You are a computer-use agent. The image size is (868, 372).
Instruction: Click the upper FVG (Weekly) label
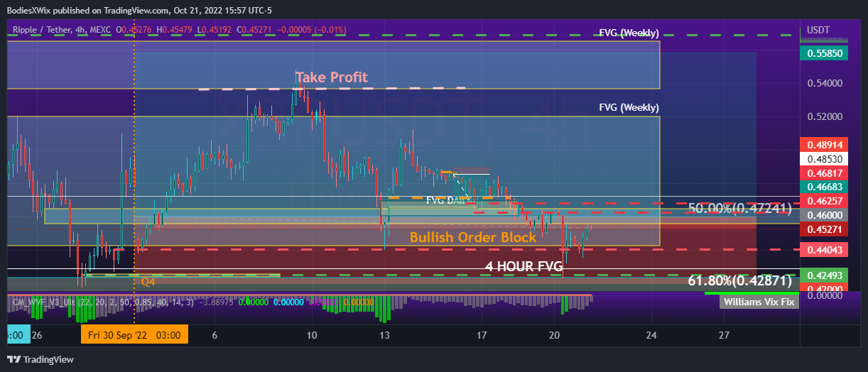click(x=629, y=33)
